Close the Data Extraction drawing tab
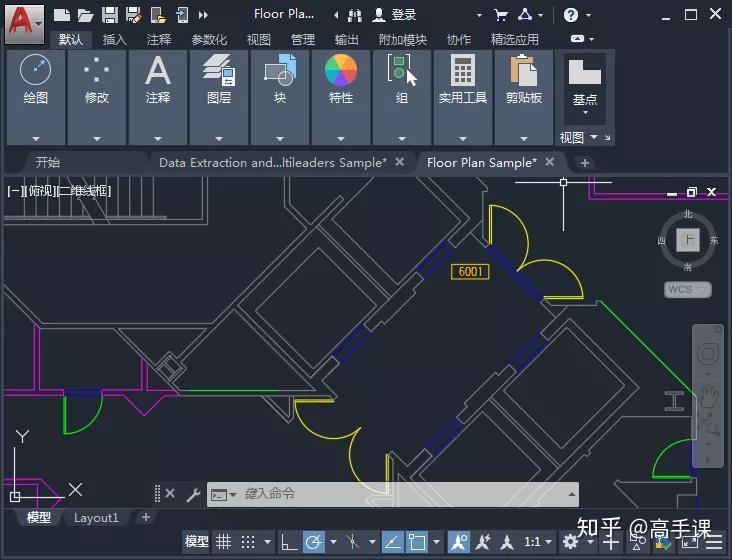 click(x=400, y=162)
